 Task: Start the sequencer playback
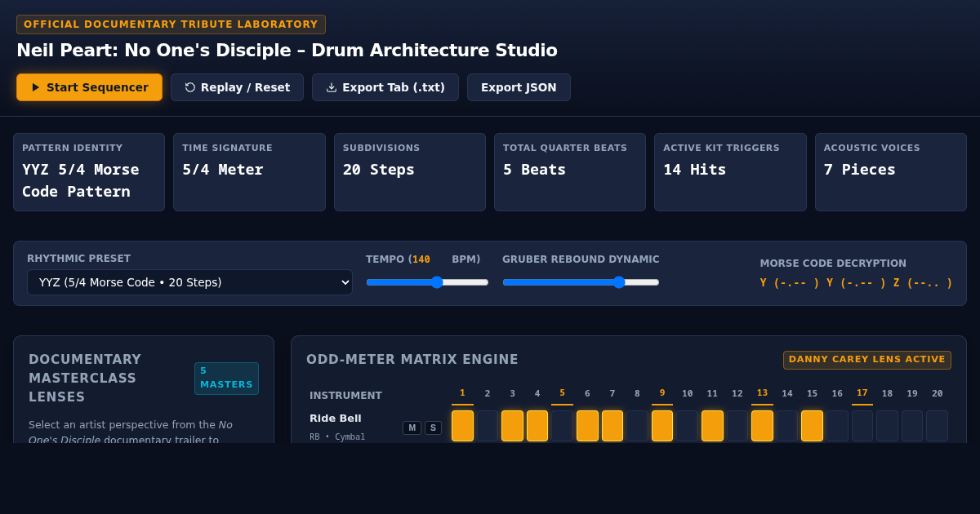89,87
